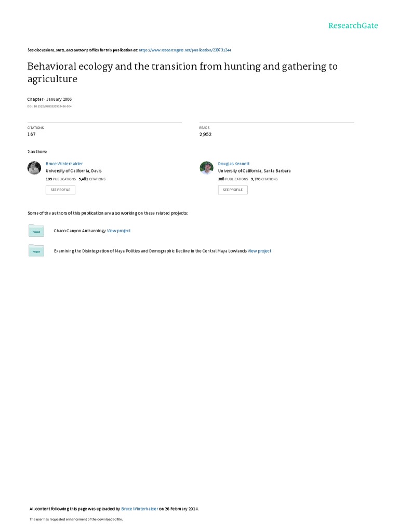Viewport: 399px width, 532px height.
Task: Open View project for Maya Polities decline
Action: (x=259, y=251)
